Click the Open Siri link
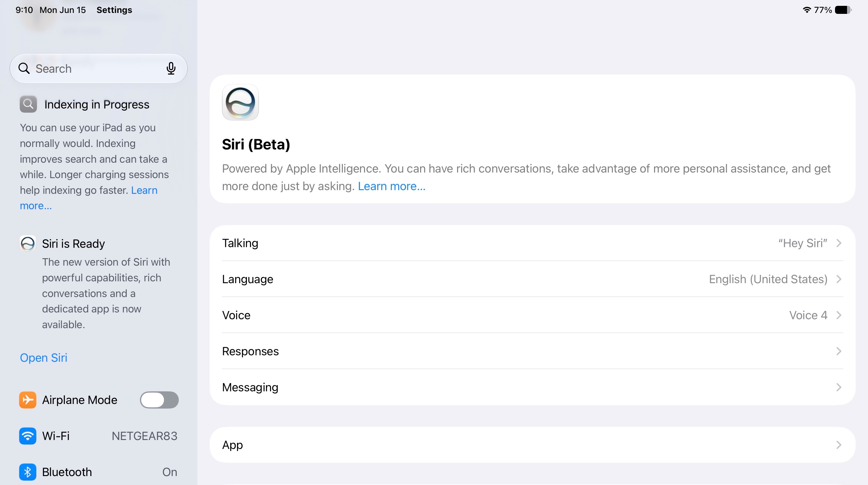 coord(43,358)
